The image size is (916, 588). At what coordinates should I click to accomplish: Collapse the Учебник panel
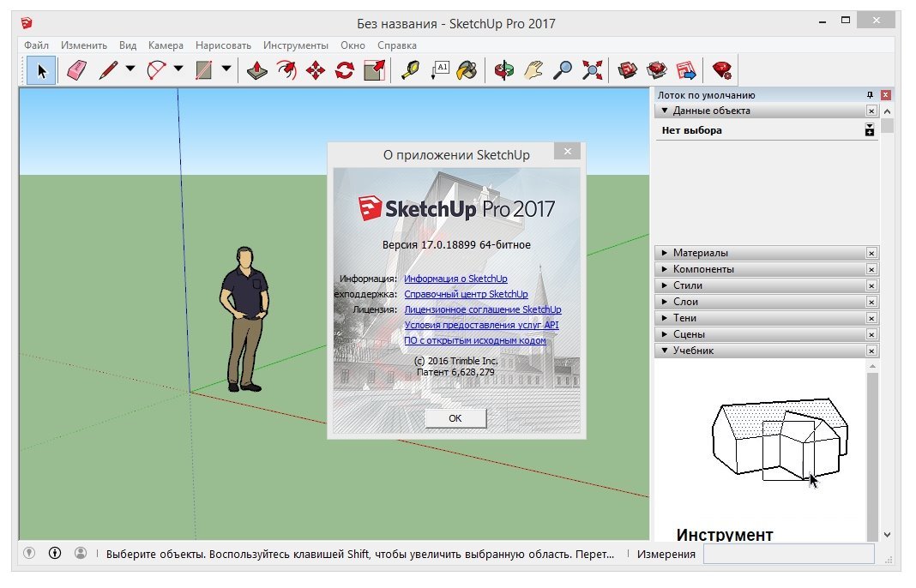tap(664, 351)
